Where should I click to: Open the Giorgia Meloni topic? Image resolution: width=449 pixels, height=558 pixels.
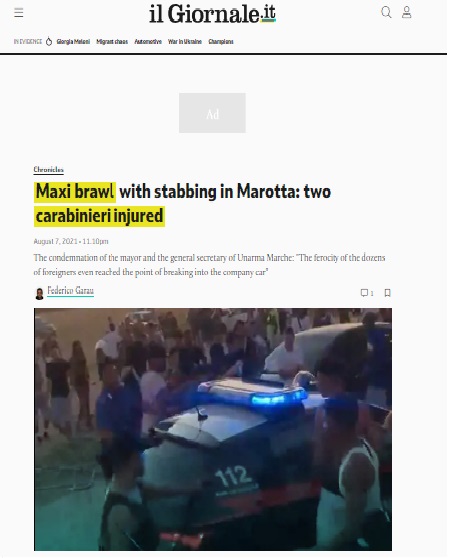(73, 42)
